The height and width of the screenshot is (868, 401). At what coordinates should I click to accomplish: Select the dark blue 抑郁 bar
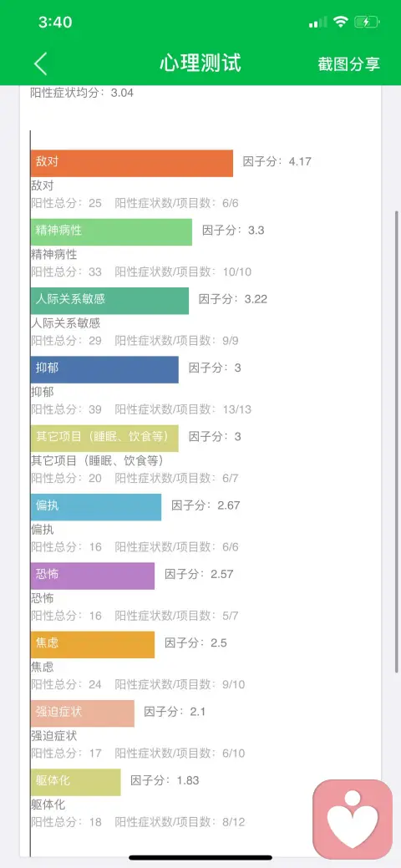click(x=104, y=369)
